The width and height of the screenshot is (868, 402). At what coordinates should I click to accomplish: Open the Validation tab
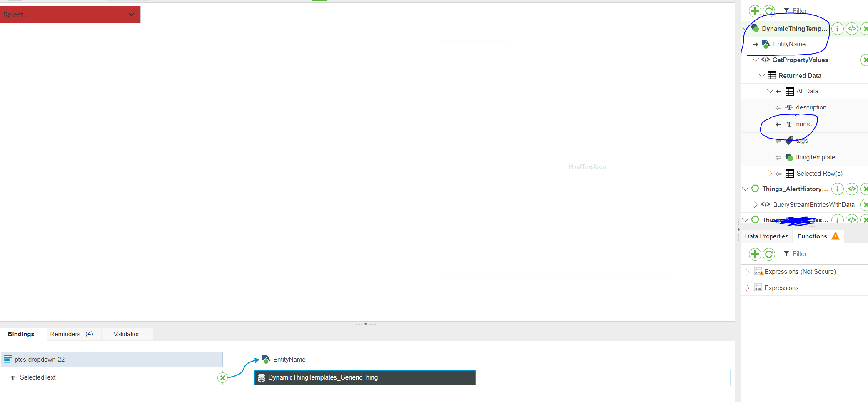click(x=127, y=334)
